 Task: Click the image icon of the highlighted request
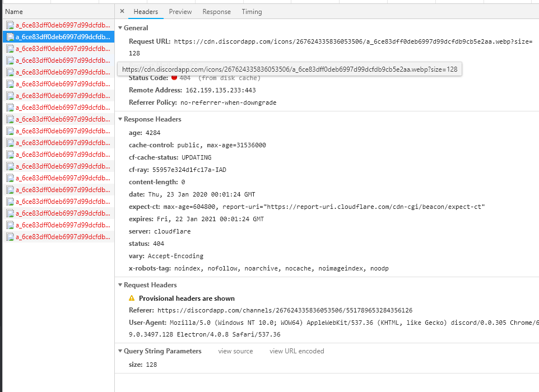pos(10,37)
